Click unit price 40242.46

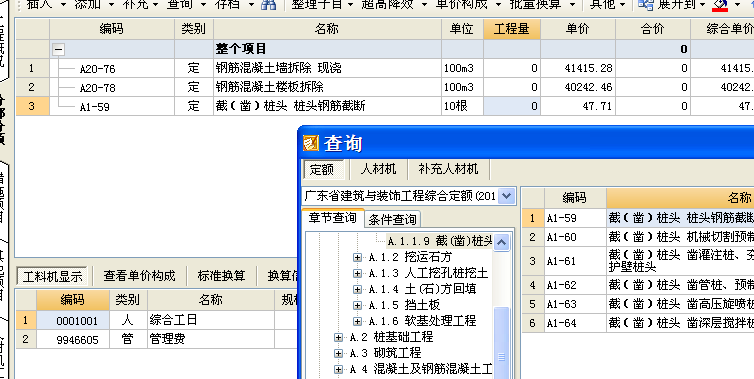click(x=589, y=88)
